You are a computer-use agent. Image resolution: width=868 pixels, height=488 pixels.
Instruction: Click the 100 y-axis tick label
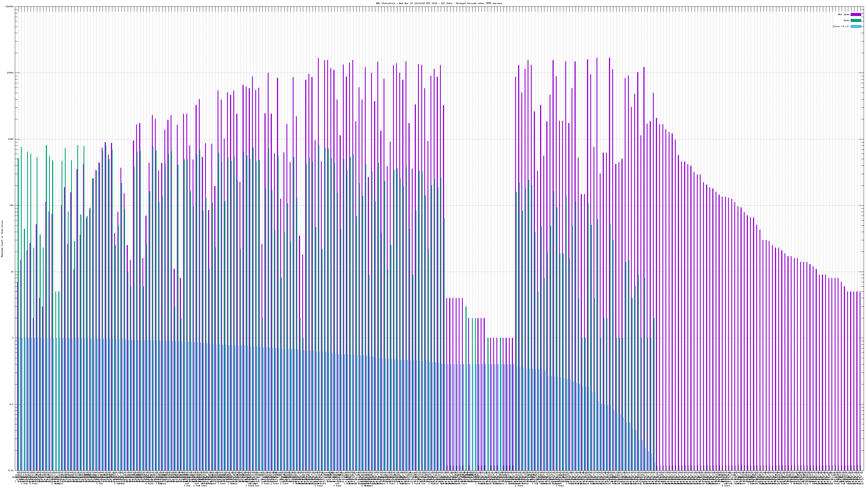[x=12, y=206]
